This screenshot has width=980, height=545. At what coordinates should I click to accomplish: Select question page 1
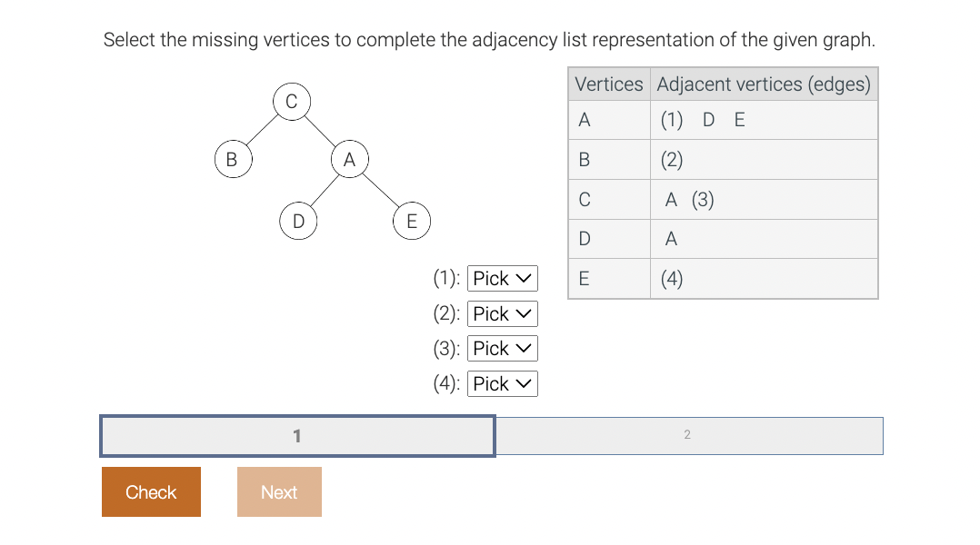click(297, 435)
